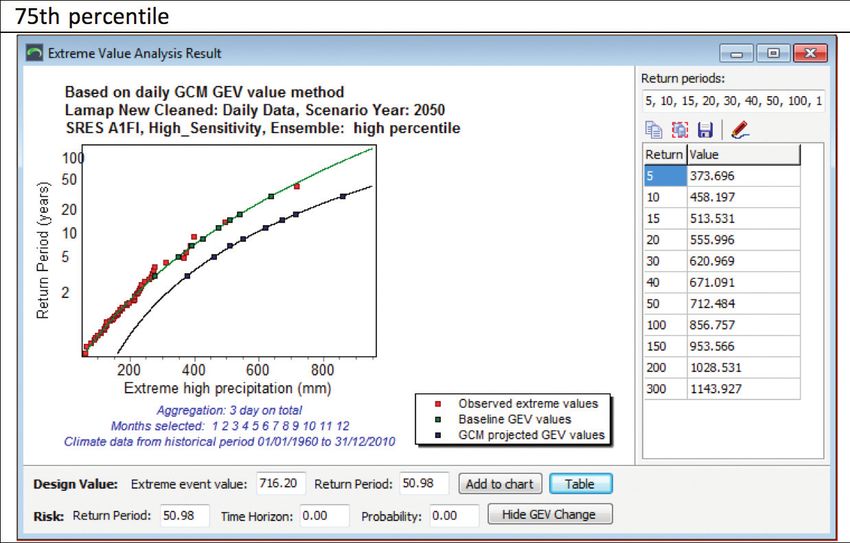This screenshot has width=850, height=543.
Task: Select the return period 10 cell
Action: point(665,197)
